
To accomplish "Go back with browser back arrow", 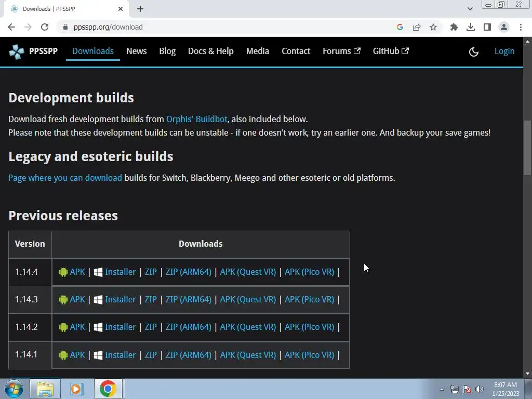I will (x=11, y=27).
